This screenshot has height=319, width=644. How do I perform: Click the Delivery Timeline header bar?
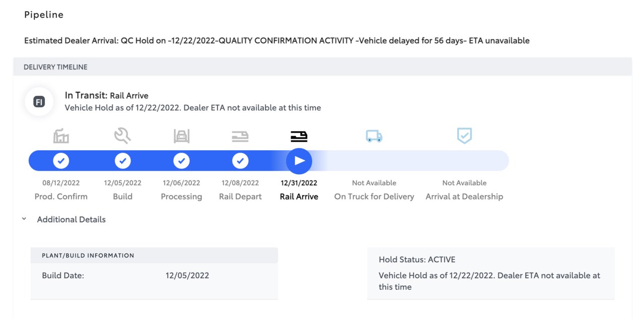(x=322, y=67)
